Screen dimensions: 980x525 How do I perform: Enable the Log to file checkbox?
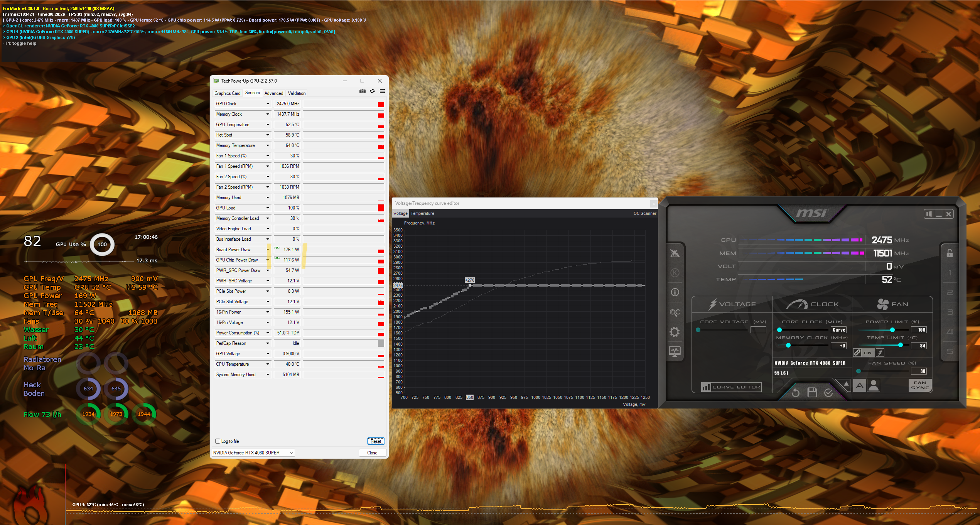tap(218, 441)
